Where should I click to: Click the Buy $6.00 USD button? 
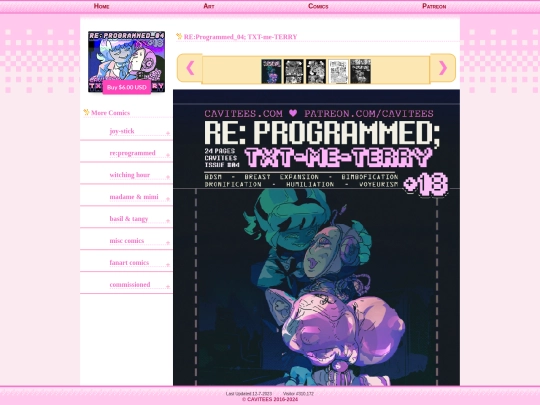(x=127, y=87)
